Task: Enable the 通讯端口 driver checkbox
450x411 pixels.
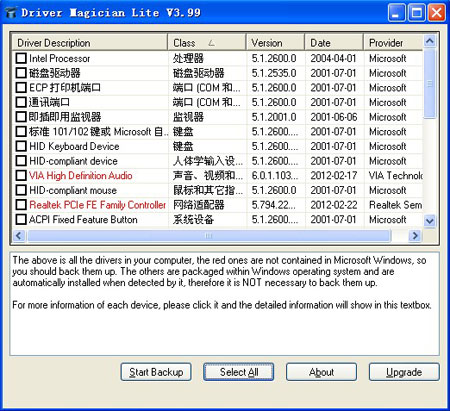Action: (21, 102)
